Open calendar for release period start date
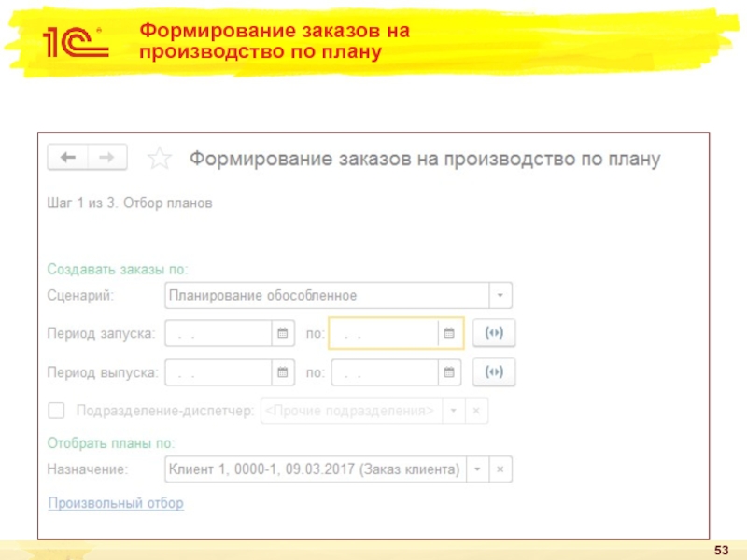 click(281, 372)
